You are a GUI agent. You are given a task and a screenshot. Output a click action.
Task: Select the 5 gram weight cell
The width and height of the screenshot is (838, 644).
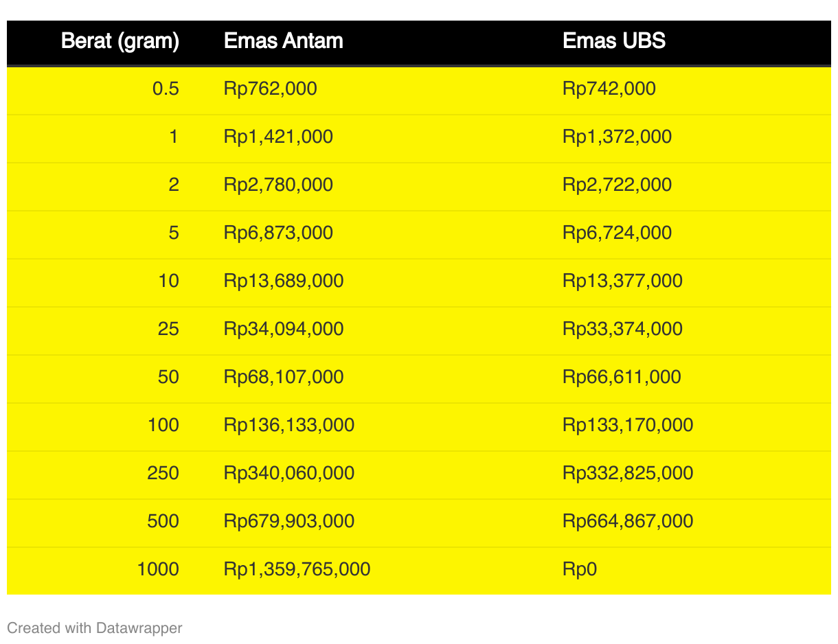point(174,233)
